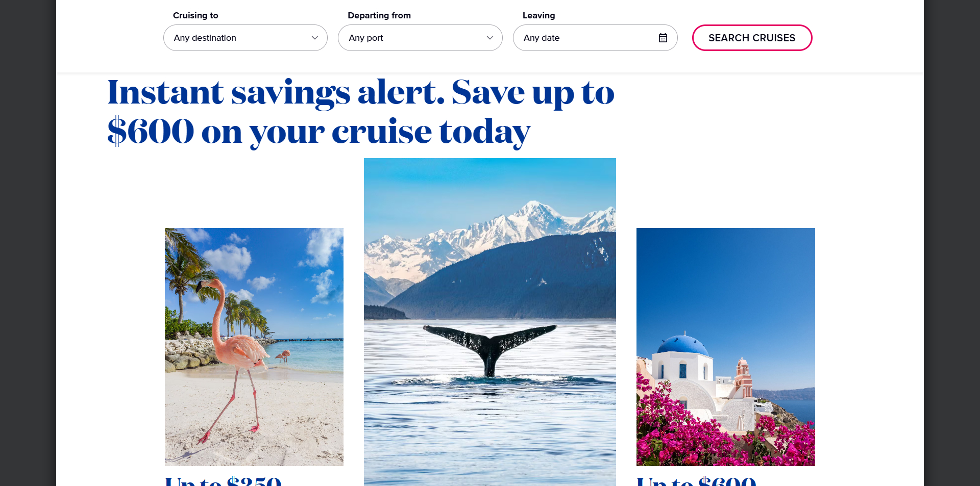Open the Cruising to destination dropdown
This screenshot has height=486, width=980.
(246, 38)
